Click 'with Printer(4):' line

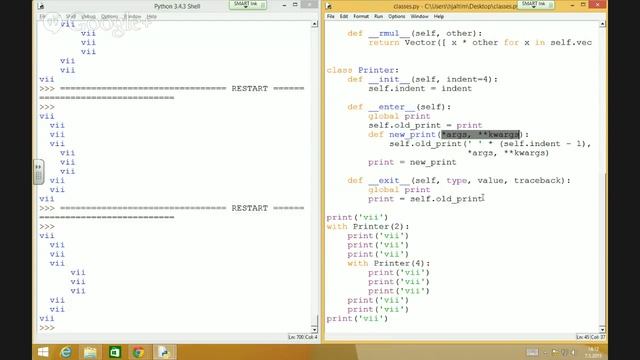pos(389,263)
